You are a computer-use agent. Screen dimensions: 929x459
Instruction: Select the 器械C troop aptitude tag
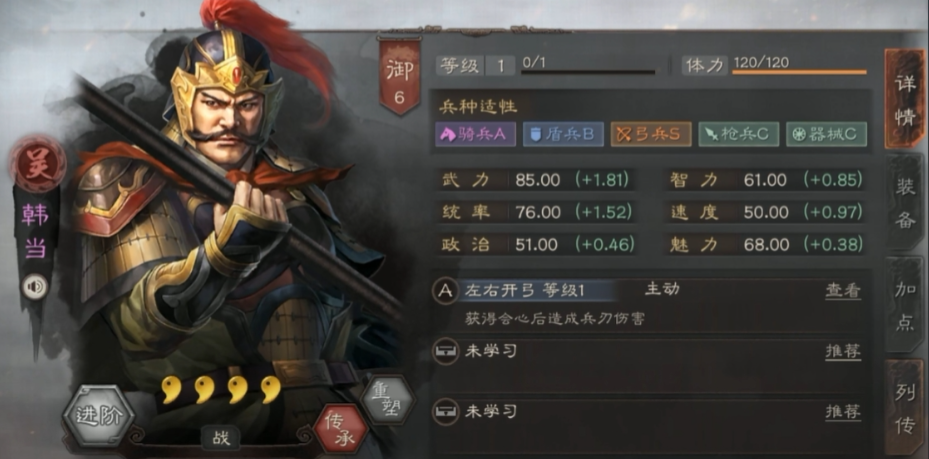coord(827,134)
